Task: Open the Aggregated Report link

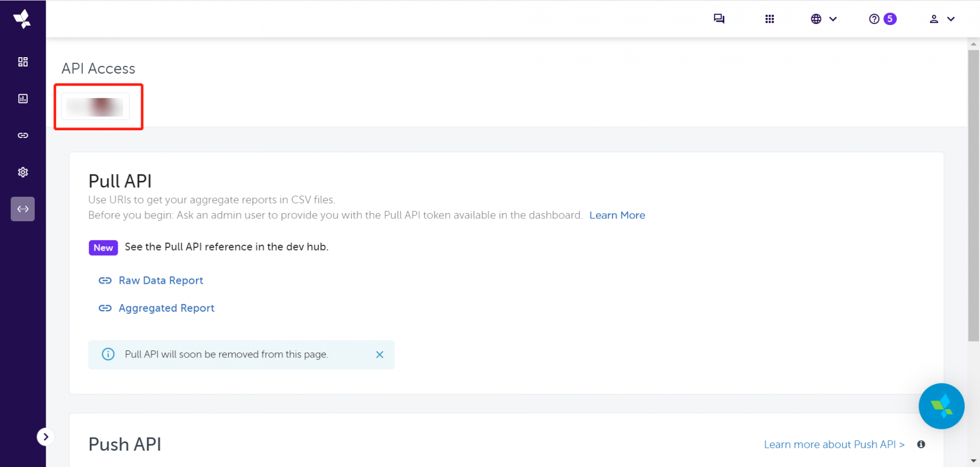Action: tap(166, 308)
